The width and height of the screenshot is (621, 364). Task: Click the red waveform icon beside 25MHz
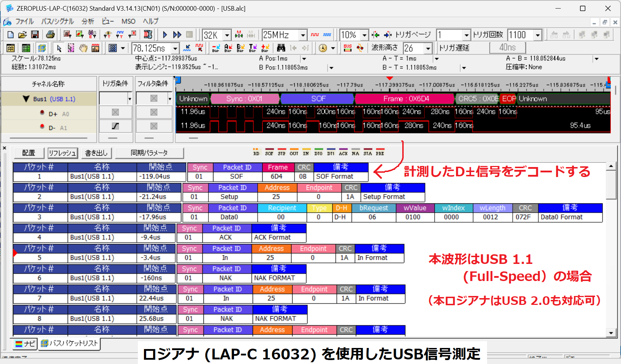(315, 35)
